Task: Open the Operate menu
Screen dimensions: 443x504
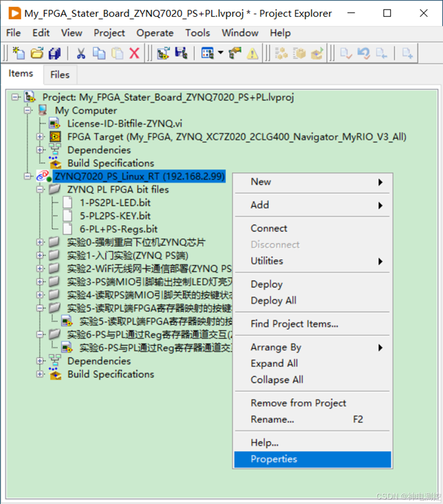Action: pos(155,33)
